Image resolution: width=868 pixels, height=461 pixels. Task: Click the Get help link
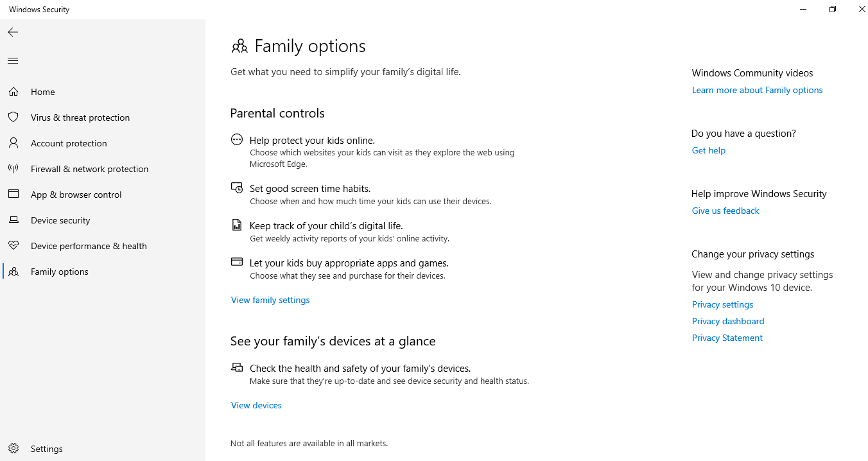pyautogui.click(x=708, y=150)
